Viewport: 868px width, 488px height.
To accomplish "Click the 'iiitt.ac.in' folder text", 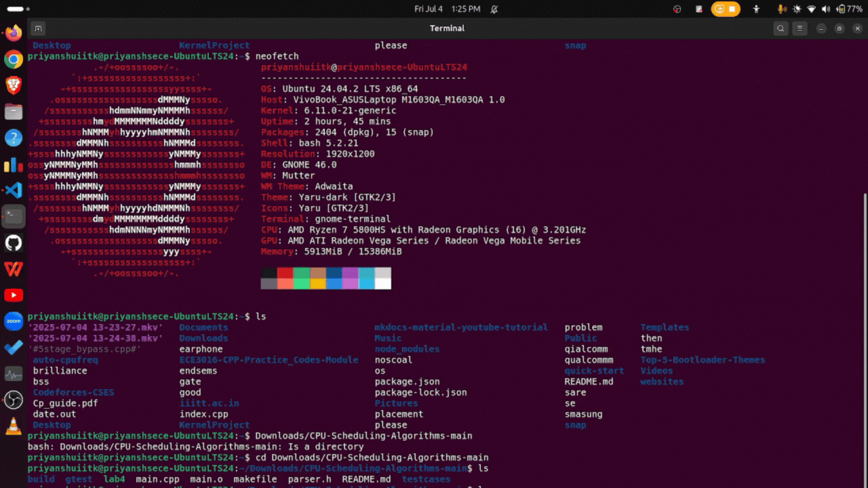I will pos(209,403).
